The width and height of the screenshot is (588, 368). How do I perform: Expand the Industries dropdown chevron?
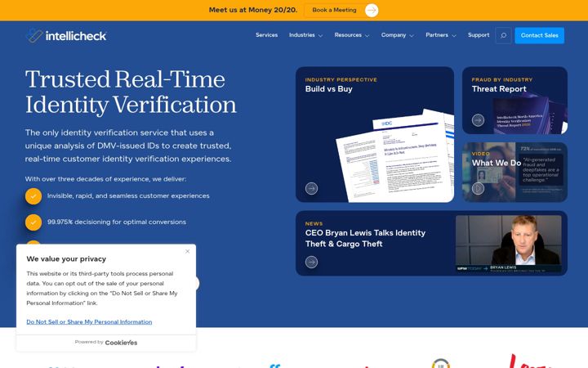321,36
